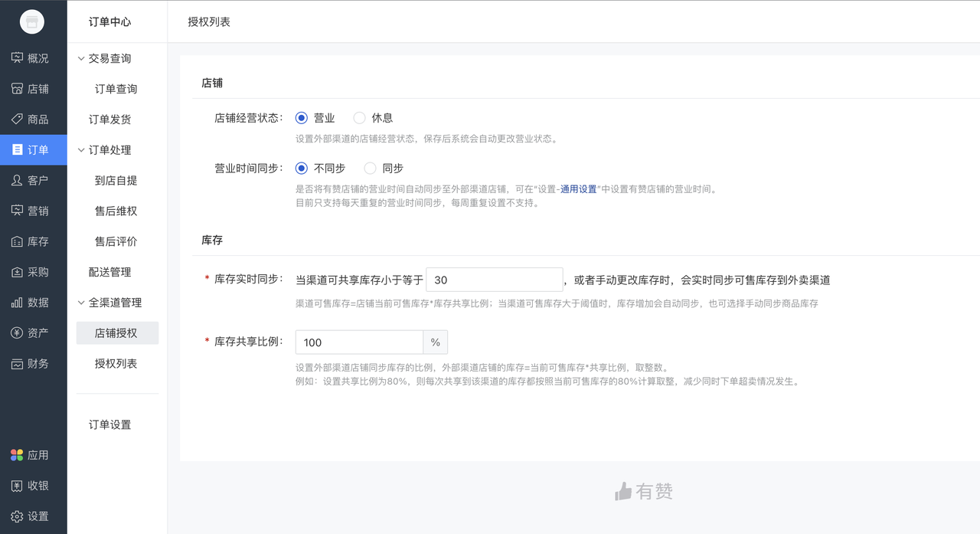Collapse the 交易查询 menu group
This screenshot has height=534, width=980.
click(x=81, y=58)
